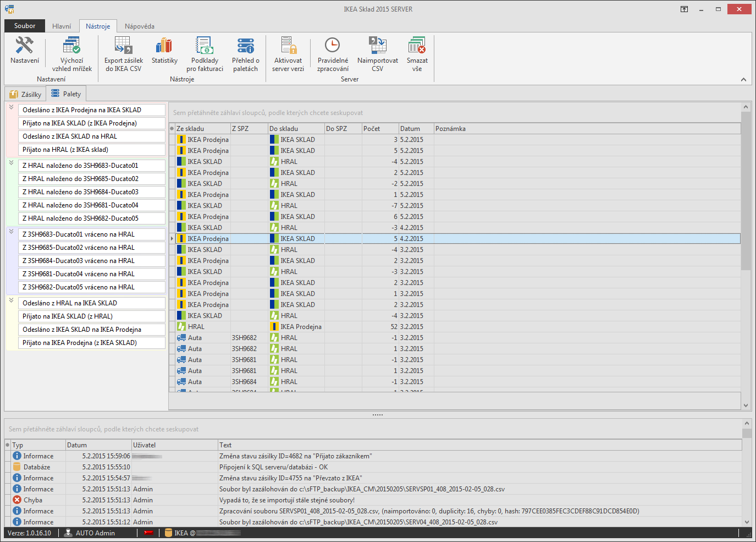Switch to Hlavní ribbon tab
The height and width of the screenshot is (542, 756).
(62, 26)
